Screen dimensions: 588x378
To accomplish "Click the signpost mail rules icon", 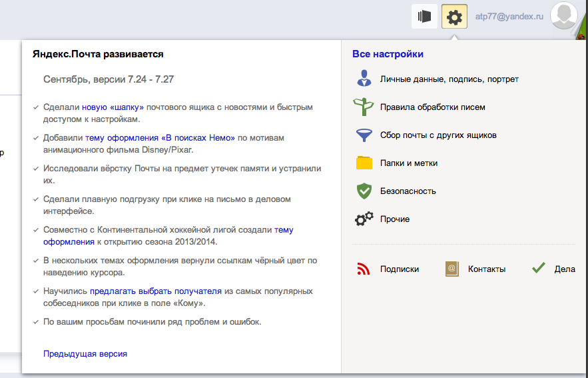I will click(364, 107).
